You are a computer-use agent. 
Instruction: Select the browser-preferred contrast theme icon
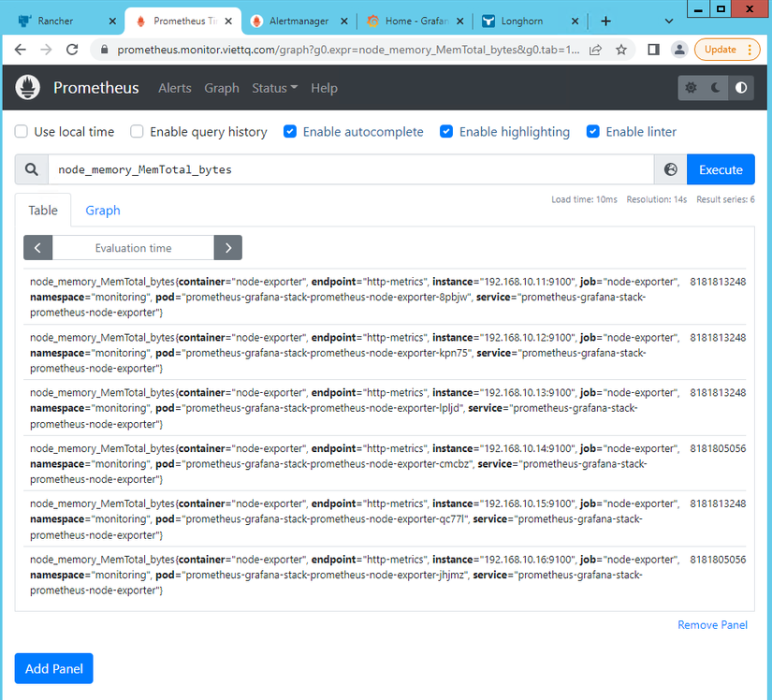(x=741, y=88)
